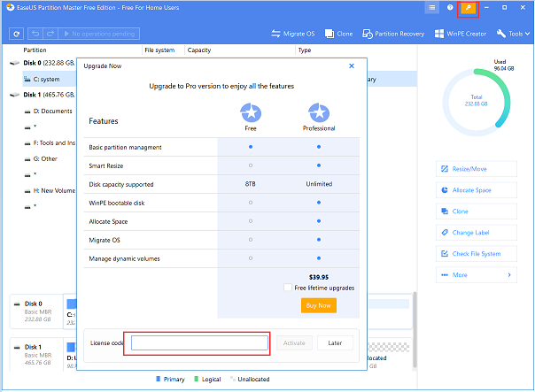Click the 8TB disk capacity value

click(x=251, y=184)
